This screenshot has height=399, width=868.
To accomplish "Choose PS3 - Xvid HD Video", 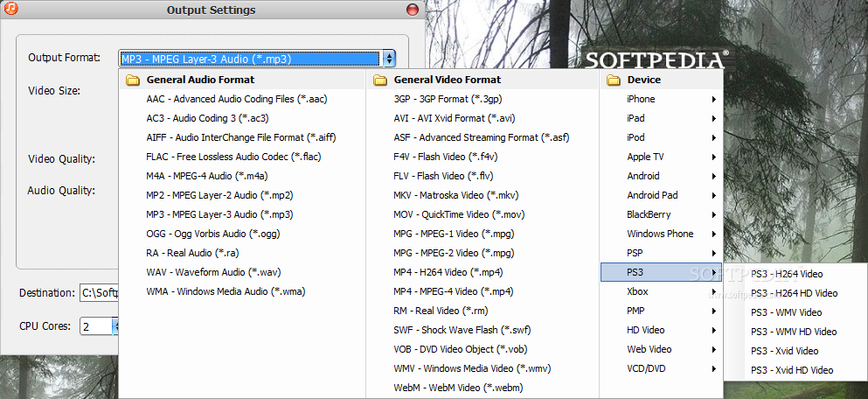I will pos(792,370).
